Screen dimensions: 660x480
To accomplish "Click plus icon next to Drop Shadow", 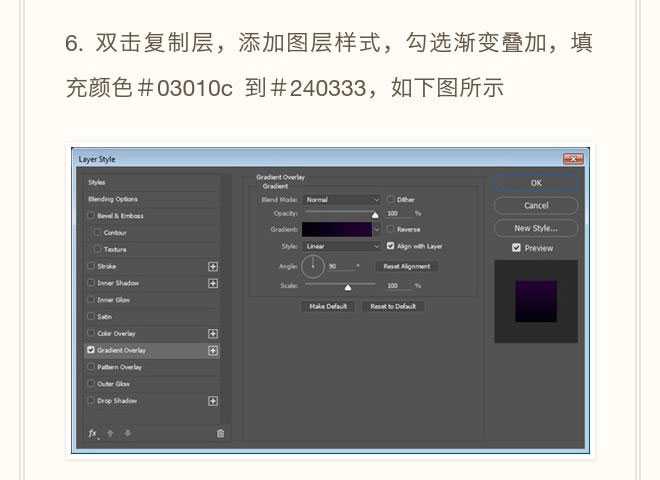I will tap(212, 401).
